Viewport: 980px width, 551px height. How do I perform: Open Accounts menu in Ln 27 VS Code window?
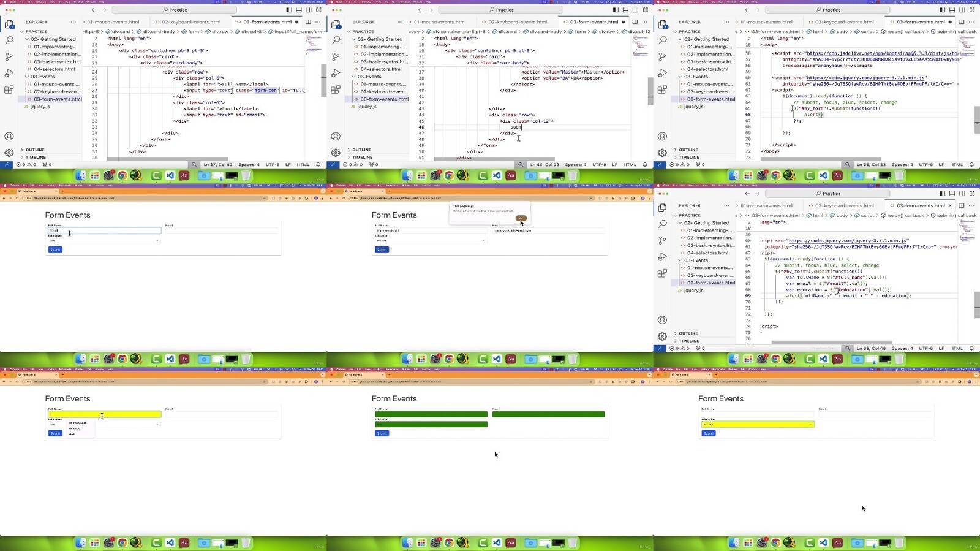tap(9, 136)
